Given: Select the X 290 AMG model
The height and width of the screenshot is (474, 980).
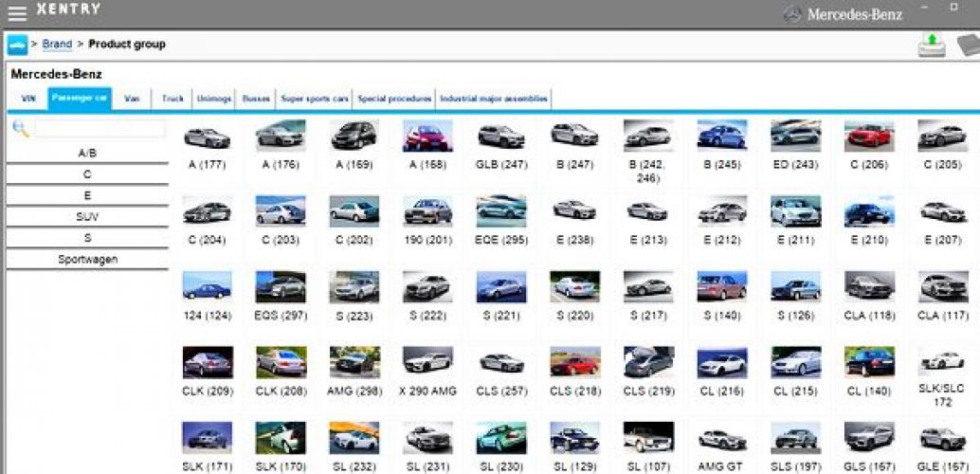Looking at the screenshot, I should 427,362.
